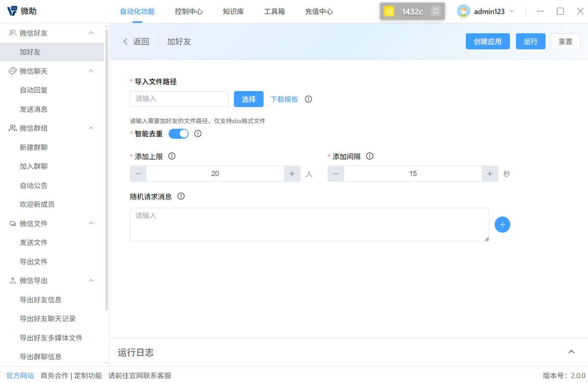588x383 pixels.
Task: Click the 微信导出 export icon in sidebar
Action: [x=12, y=280]
